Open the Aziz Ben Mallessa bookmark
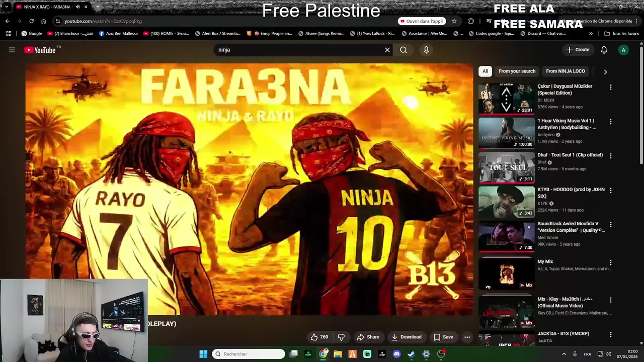 (118, 34)
